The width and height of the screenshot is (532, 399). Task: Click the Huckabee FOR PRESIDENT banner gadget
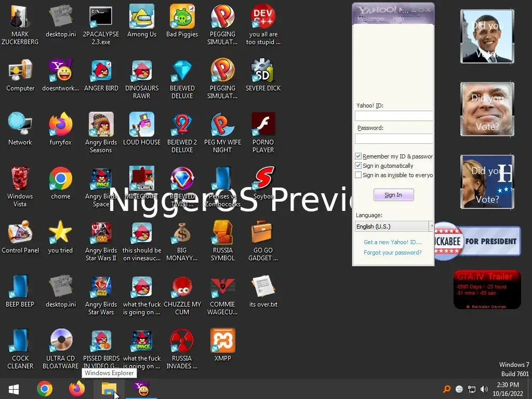click(x=478, y=241)
